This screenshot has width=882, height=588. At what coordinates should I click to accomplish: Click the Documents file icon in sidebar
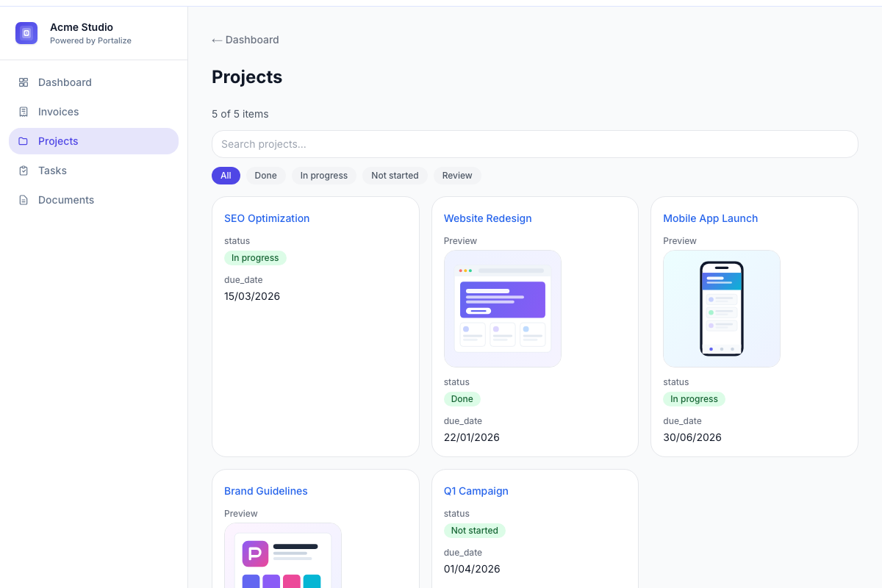pos(24,200)
